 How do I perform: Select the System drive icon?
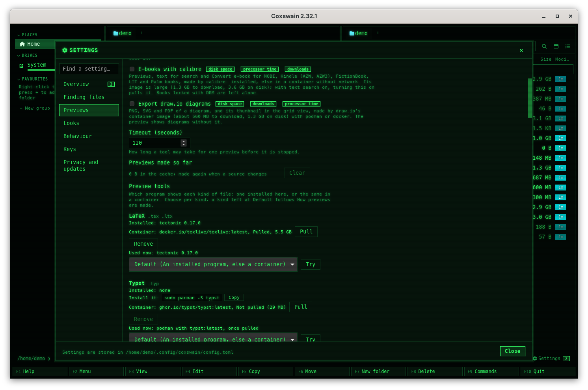tap(21, 66)
